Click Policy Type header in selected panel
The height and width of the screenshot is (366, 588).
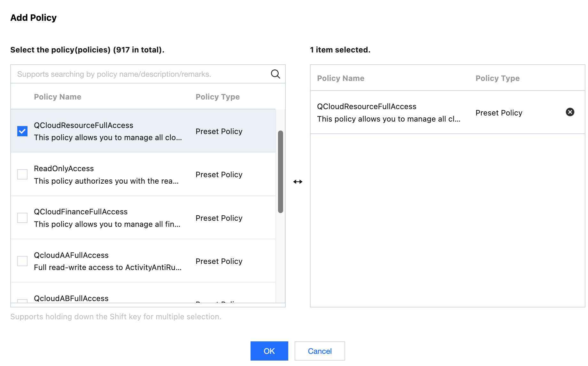[x=497, y=78]
